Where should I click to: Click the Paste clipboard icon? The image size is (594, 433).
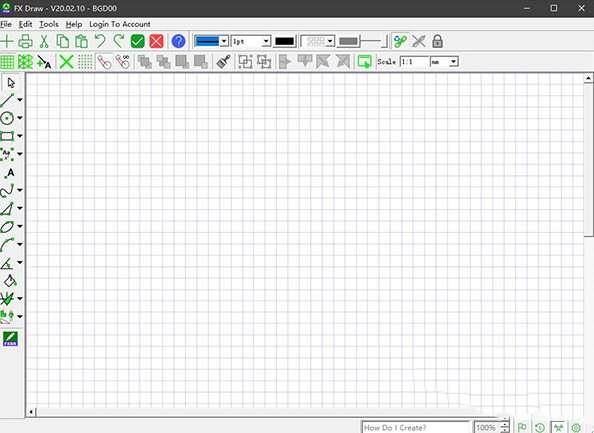click(81, 41)
